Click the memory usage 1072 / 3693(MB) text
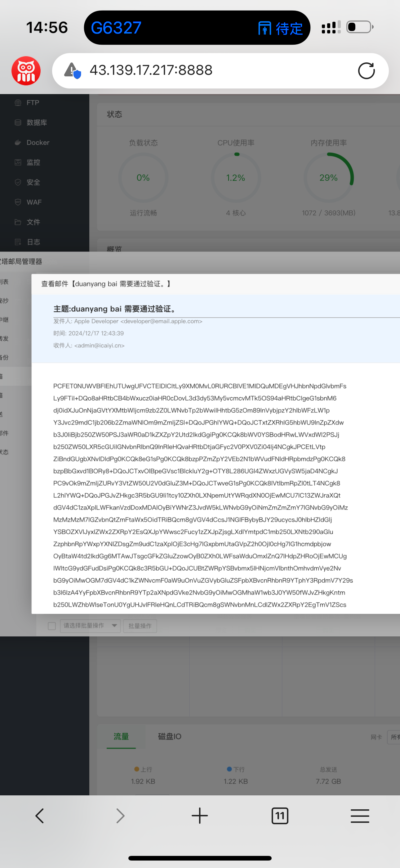This screenshot has width=400, height=868. pyautogui.click(x=329, y=213)
